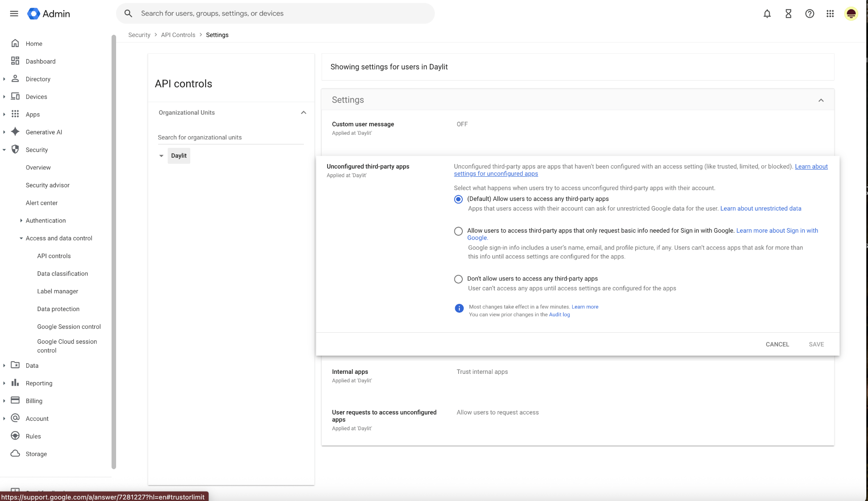Click the Storage cloud icon

[15, 454]
